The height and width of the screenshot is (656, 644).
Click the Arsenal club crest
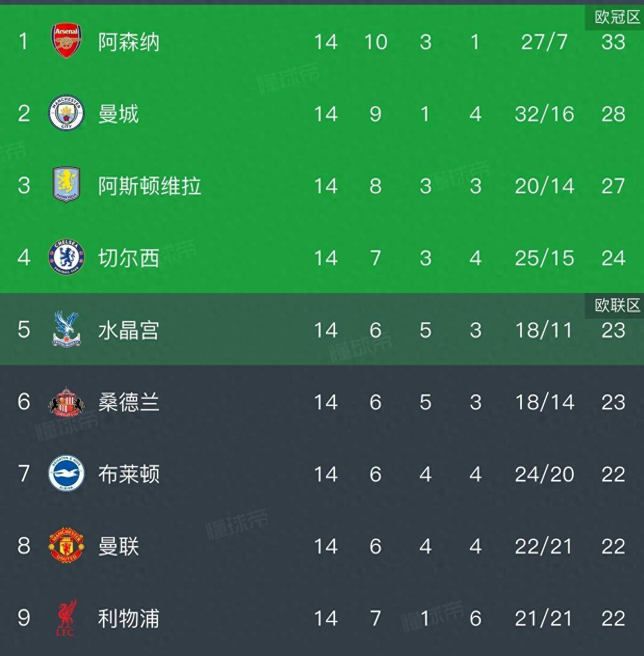(x=66, y=41)
